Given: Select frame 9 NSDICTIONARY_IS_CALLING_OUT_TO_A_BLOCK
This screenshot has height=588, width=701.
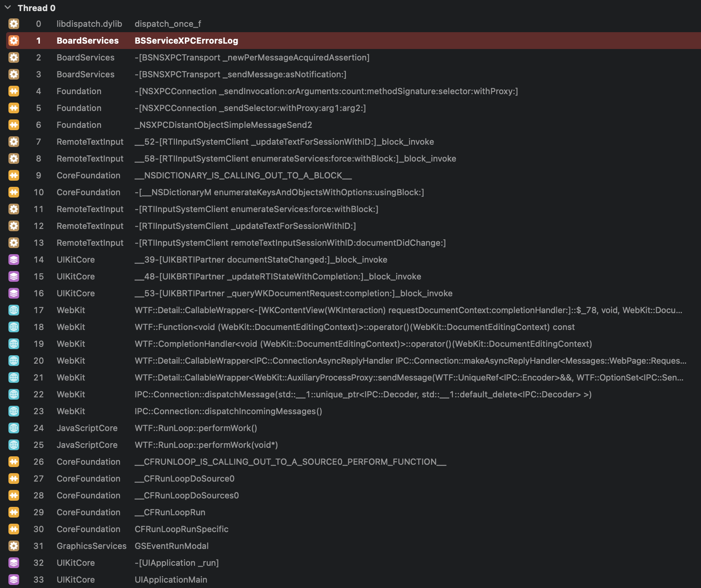Looking at the screenshot, I should pyautogui.click(x=243, y=175).
